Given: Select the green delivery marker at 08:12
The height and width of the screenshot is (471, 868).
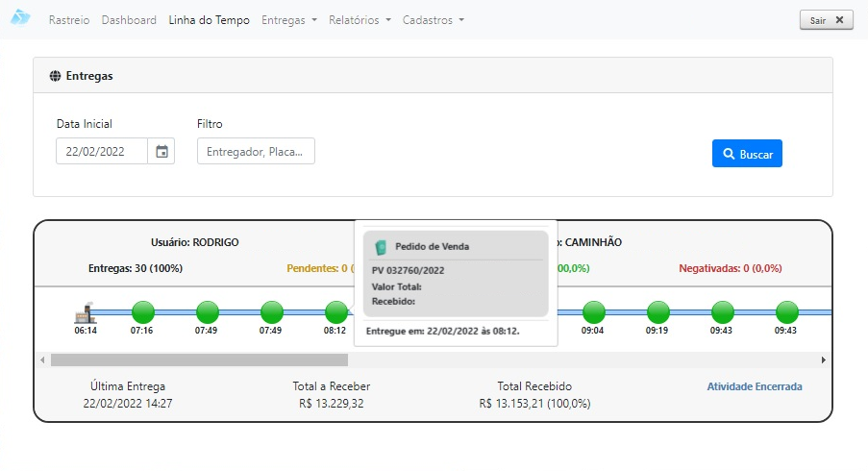Looking at the screenshot, I should 335,311.
